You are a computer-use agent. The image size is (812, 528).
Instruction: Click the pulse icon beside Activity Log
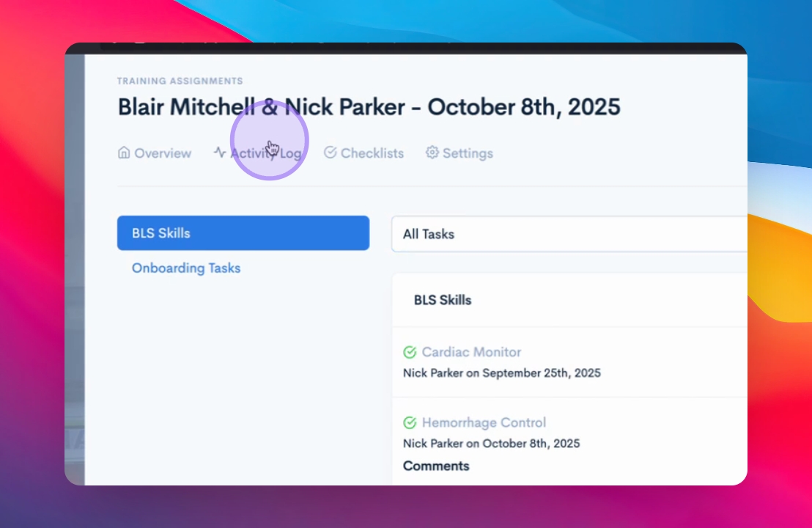point(220,153)
